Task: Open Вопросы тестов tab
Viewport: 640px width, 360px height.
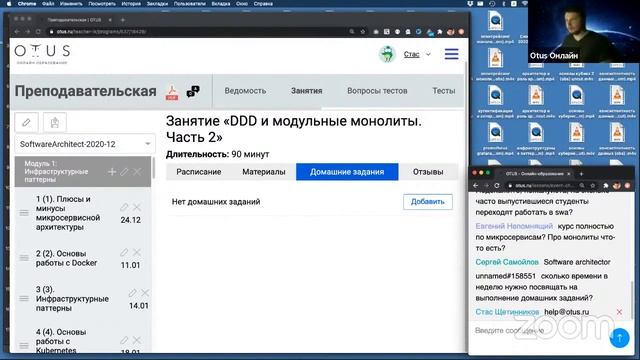Action: (x=377, y=91)
